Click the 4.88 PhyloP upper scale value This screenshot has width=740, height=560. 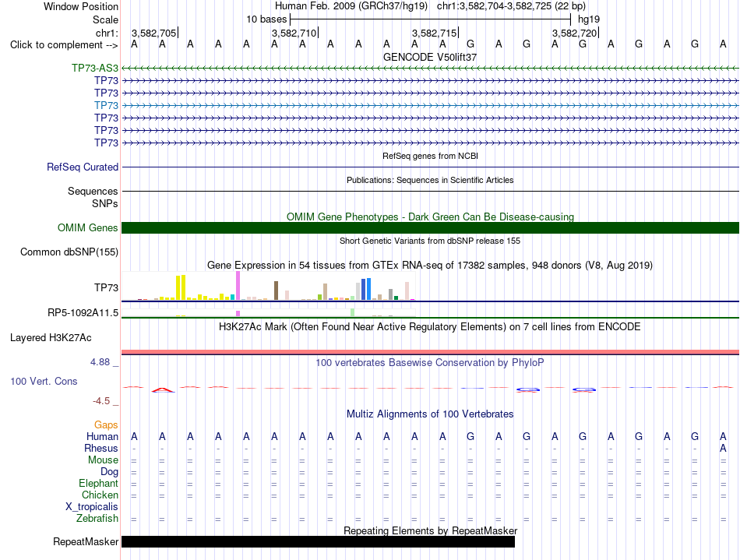pos(100,362)
